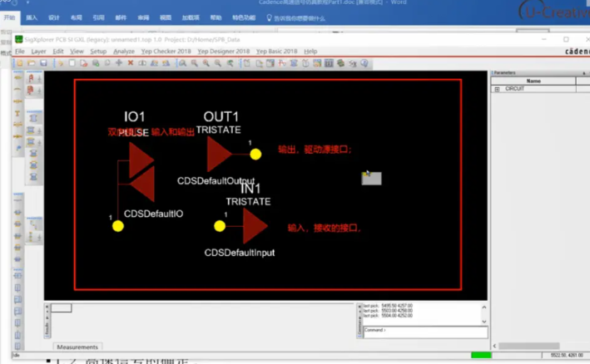Click the yellow pin of IN1
590x364 pixels.
(x=220, y=226)
